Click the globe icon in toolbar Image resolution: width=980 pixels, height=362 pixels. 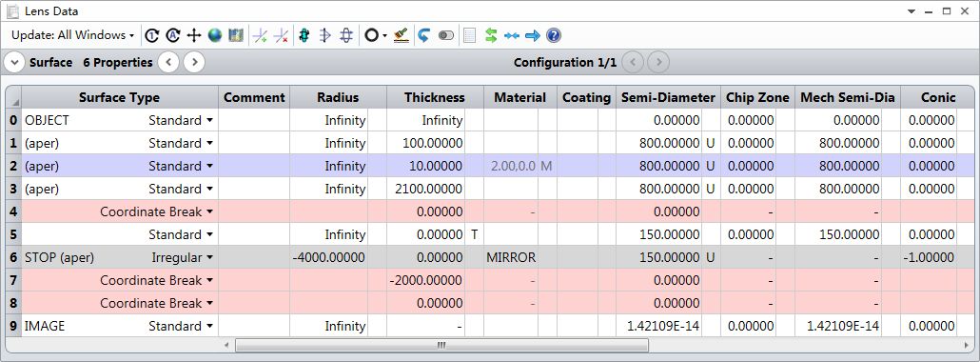click(x=215, y=35)
